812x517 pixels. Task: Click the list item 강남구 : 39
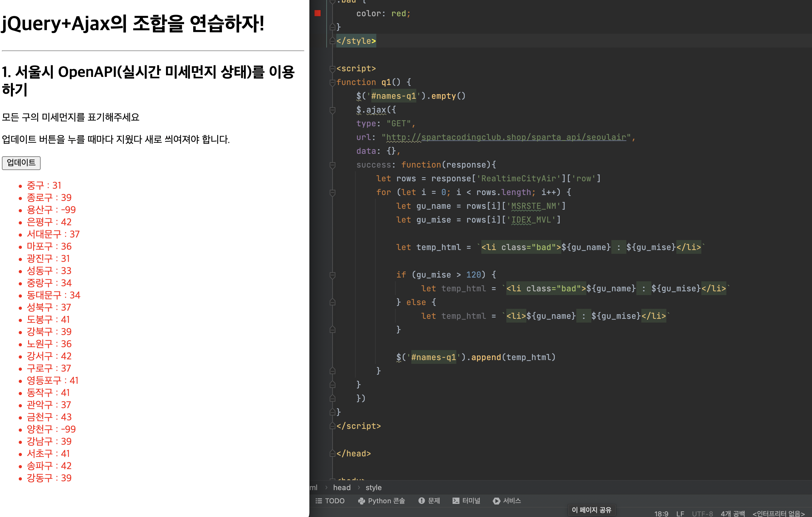pyautogui.click(x=49, y=441)
